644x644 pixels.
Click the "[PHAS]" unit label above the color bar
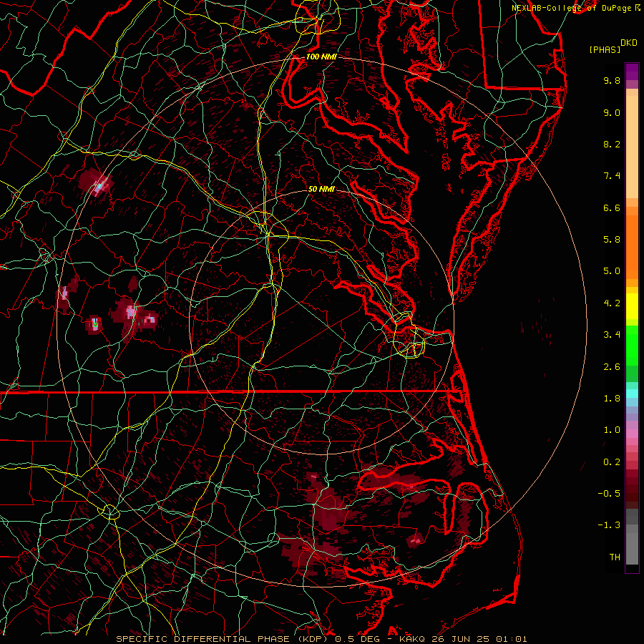605,49
